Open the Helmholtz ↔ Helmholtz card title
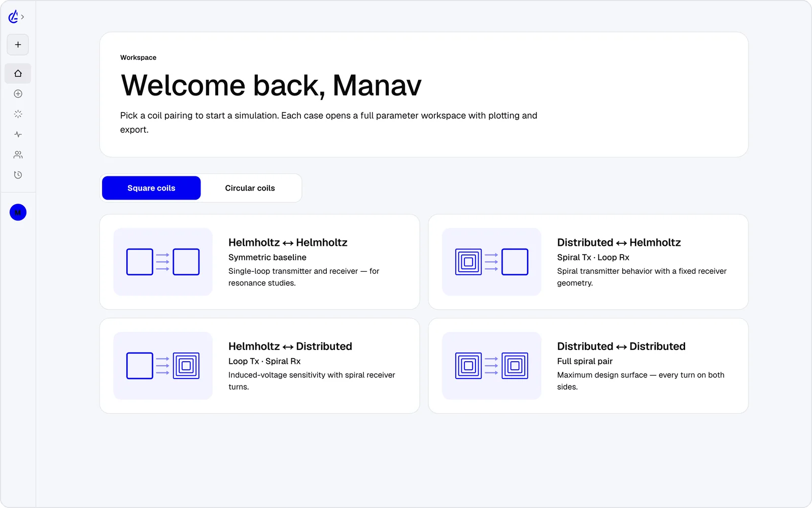Image resolution: width=812 pixels, height=508 pixels. tap(288, 242)
